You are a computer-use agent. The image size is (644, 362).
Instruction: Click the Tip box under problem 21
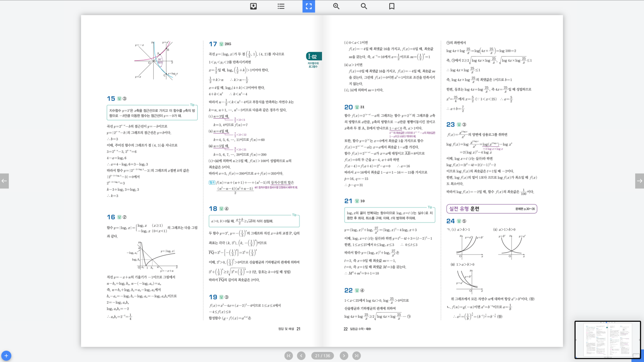click(390, 215)
